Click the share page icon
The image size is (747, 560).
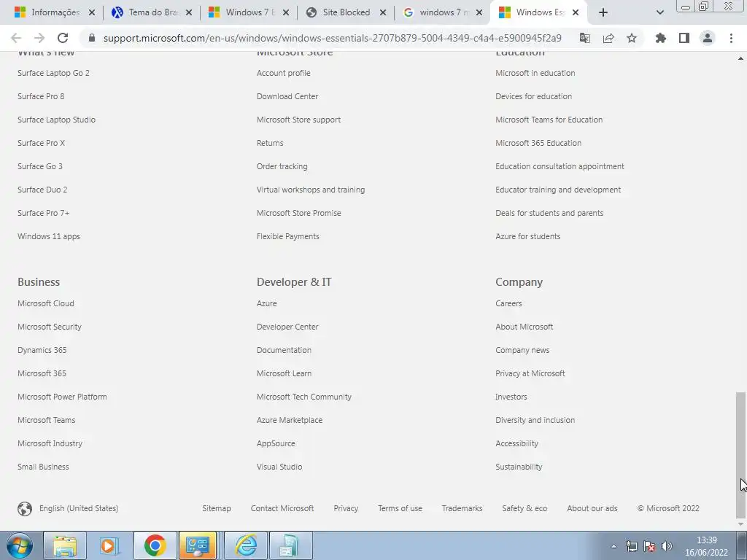click(x=608, y=38)
